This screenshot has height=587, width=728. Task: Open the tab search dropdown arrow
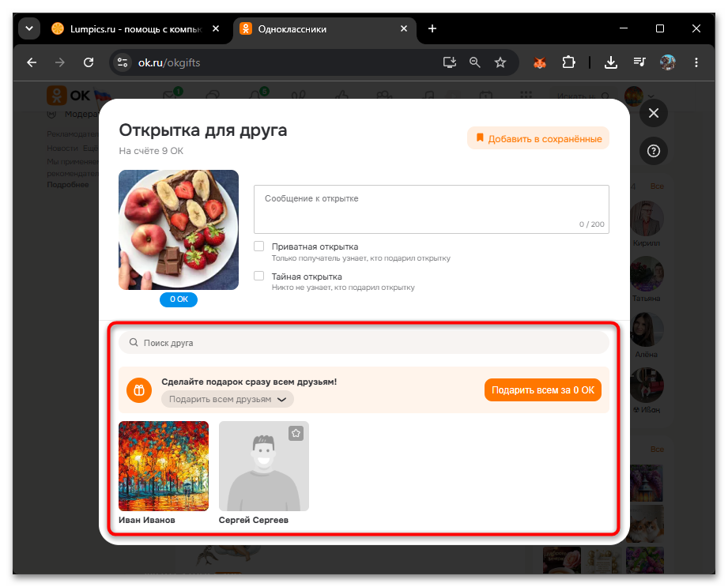[29, 28]
